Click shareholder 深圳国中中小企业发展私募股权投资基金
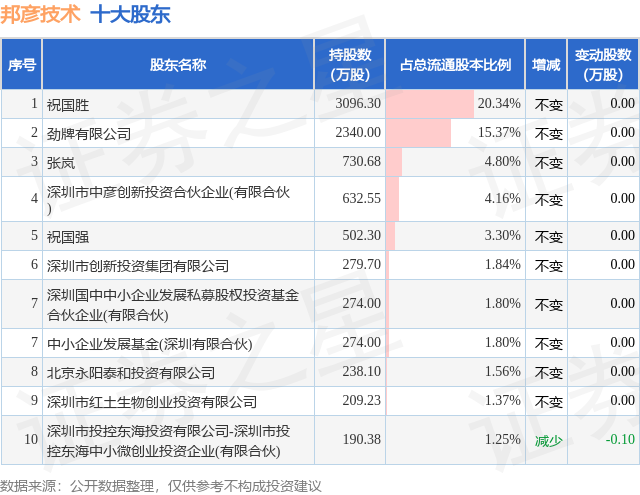 (x=173, y=304)
